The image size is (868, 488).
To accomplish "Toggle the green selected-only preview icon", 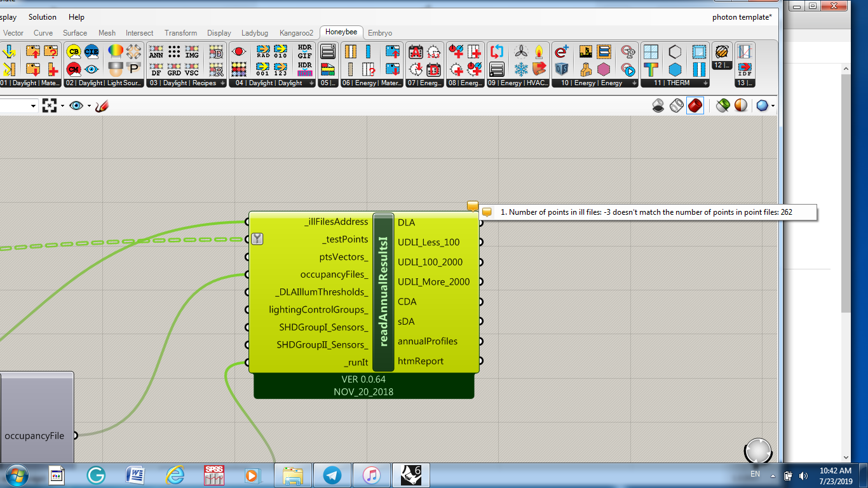I will coord(722,105).
